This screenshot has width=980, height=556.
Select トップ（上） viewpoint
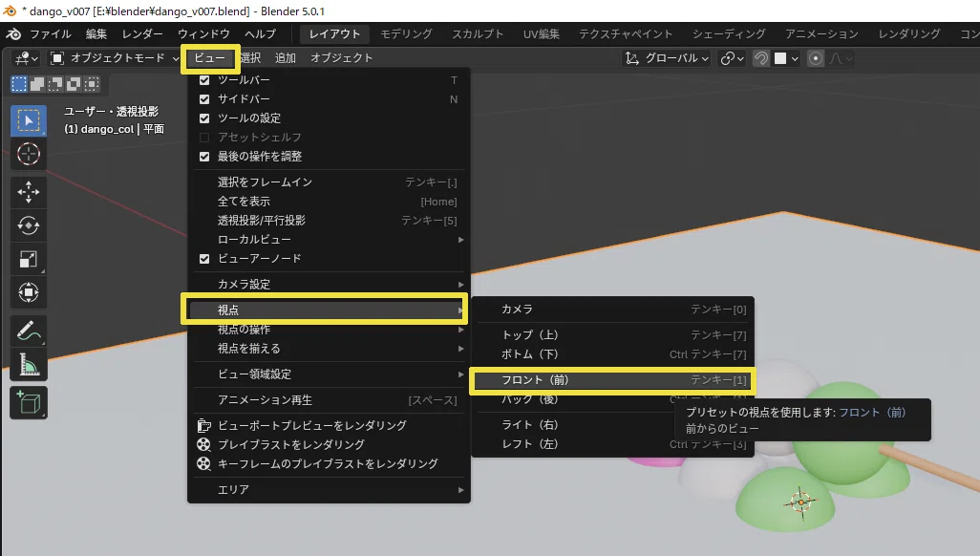pyautogui.click(x=612, y=334)
